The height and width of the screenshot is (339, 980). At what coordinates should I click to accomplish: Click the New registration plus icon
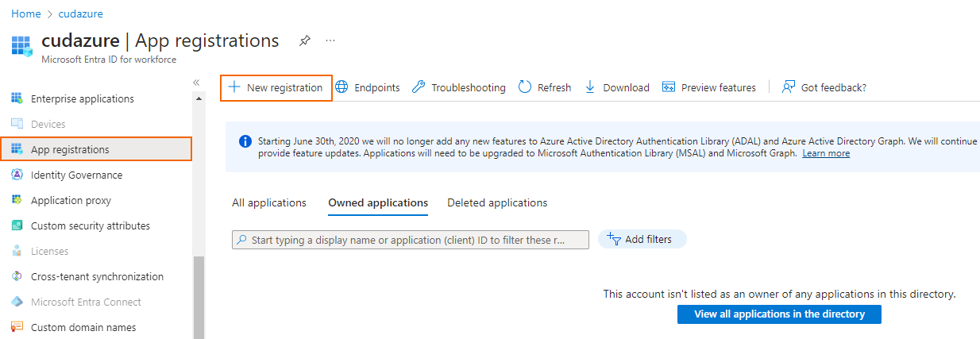coord(234,87)
